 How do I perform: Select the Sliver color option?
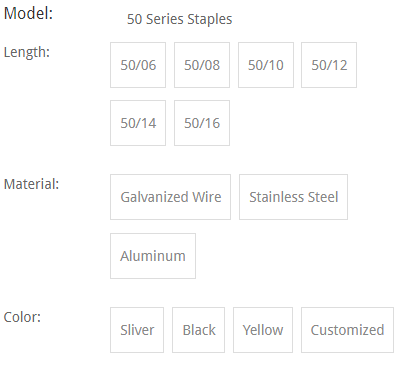coord(137,330)
